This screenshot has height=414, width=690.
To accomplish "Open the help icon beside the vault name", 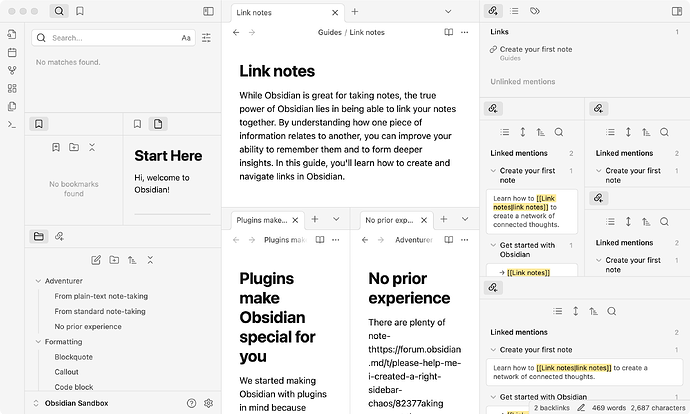I will click(x=191, y=403).
